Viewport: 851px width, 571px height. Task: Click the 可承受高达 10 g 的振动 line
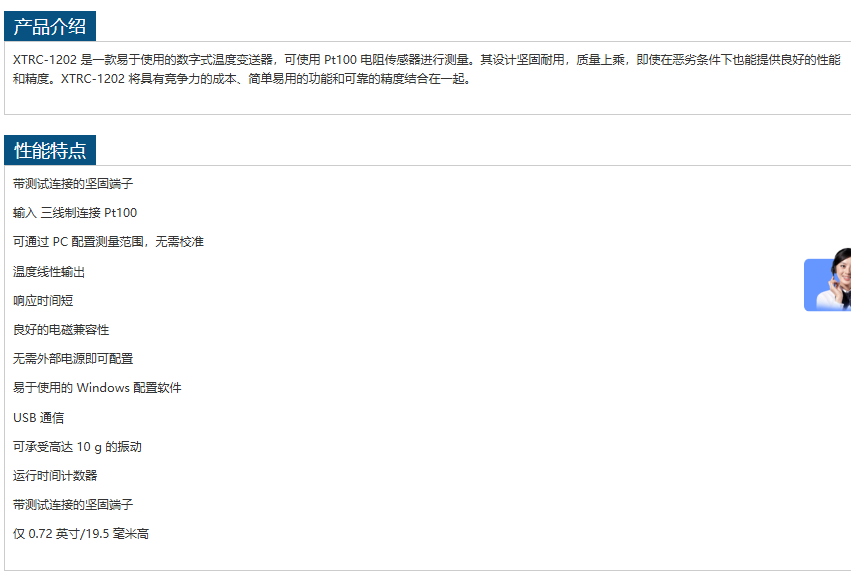pyautogui.click(x=77, y=447)
